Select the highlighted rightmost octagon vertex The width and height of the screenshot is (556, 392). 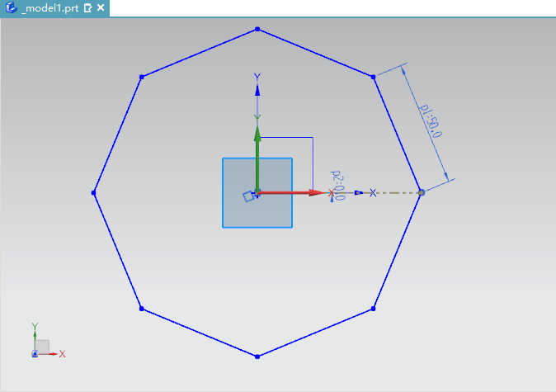tap(422, 192)
